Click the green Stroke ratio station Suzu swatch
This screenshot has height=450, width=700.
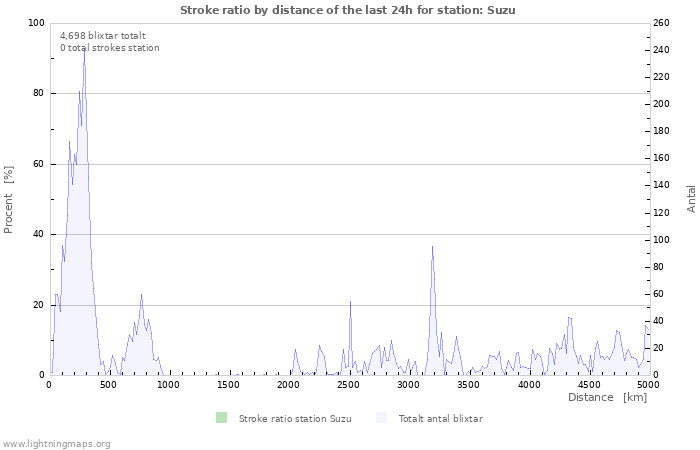[221, 418]
